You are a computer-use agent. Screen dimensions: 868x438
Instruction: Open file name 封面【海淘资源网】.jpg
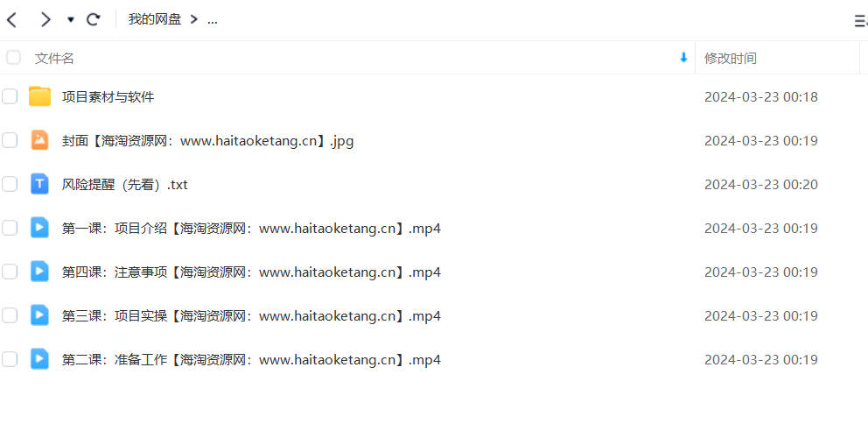[x=207, y=141]
